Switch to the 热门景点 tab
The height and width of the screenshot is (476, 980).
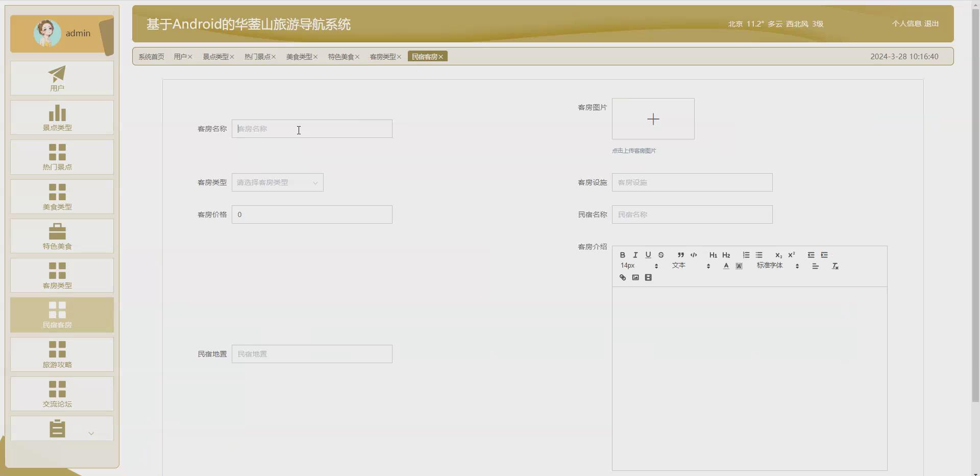(257, 57)
